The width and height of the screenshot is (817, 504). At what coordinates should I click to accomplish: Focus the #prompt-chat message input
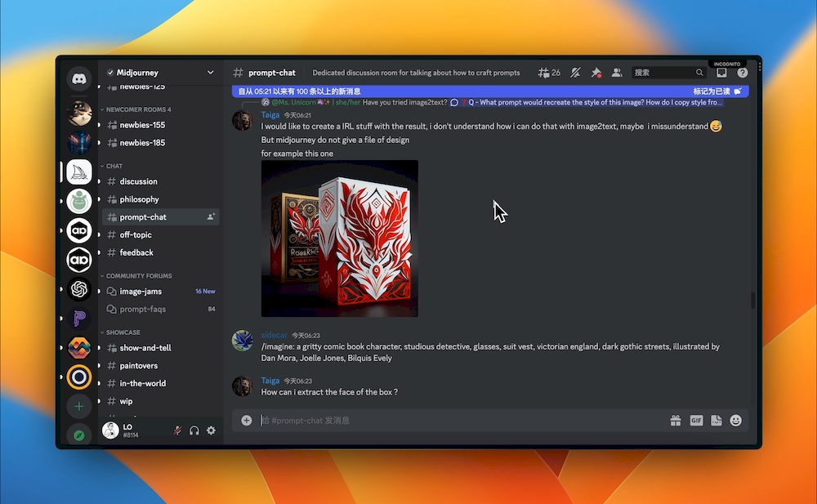tap(461, 420)
